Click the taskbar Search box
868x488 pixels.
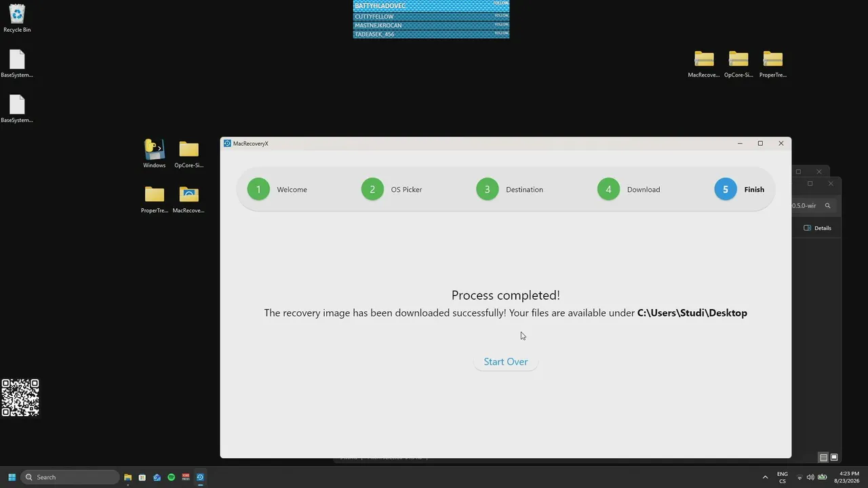pyautogui.click(x=71, y=477)
